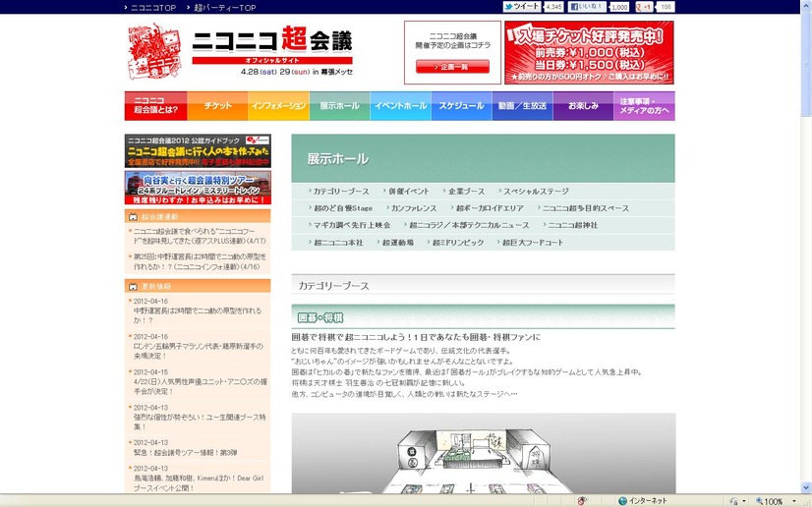Screen dimensions: 812x507
Task: Jump to 併催イベント section link
Action: (409, 192)
